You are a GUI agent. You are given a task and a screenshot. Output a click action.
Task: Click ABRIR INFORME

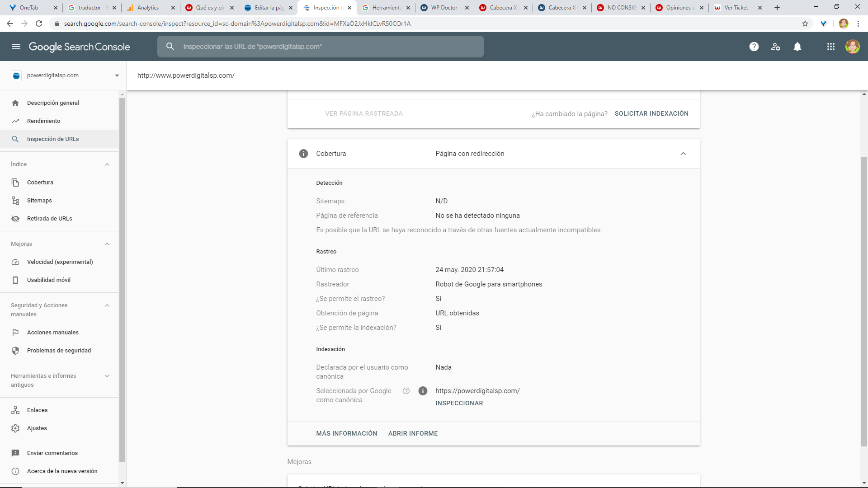[413, 433]
